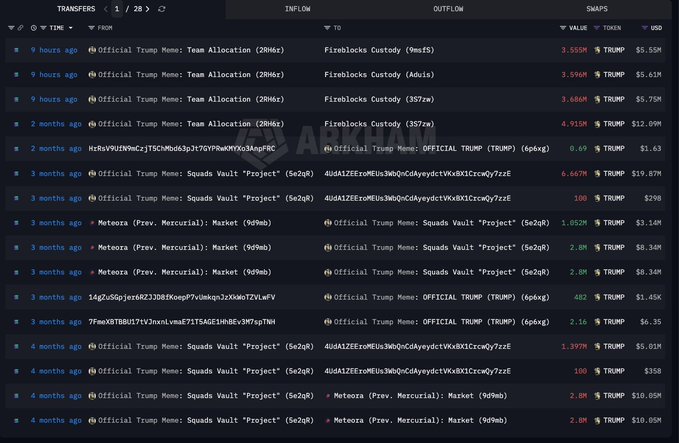The image size is (679, 443).
Task: Open the TO column filter
Action: 327,28
